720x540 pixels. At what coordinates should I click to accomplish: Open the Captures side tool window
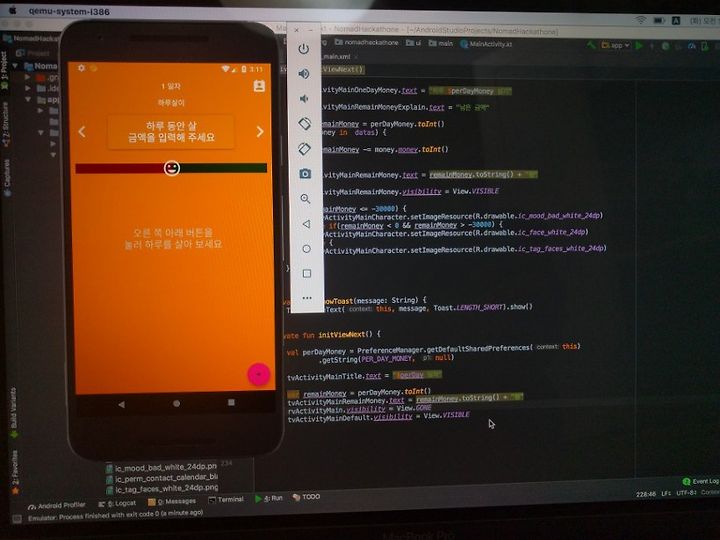7,177
